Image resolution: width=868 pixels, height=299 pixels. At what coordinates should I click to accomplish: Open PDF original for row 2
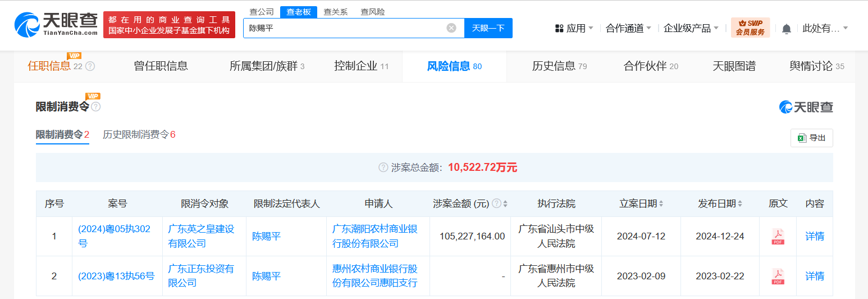(x=778, y=276)
